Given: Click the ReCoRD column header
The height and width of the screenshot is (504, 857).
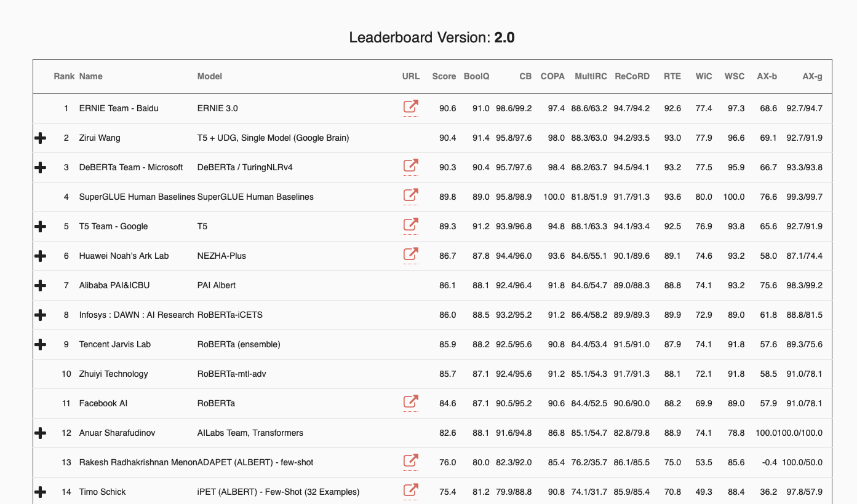Looking at the screenshot, I should coord(632,77).
